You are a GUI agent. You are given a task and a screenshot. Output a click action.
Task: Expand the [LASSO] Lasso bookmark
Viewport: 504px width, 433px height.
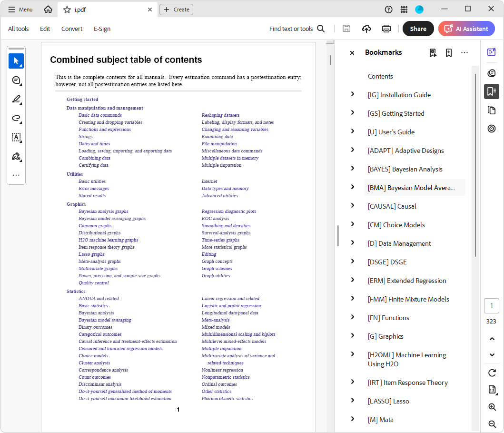(353, 401)
